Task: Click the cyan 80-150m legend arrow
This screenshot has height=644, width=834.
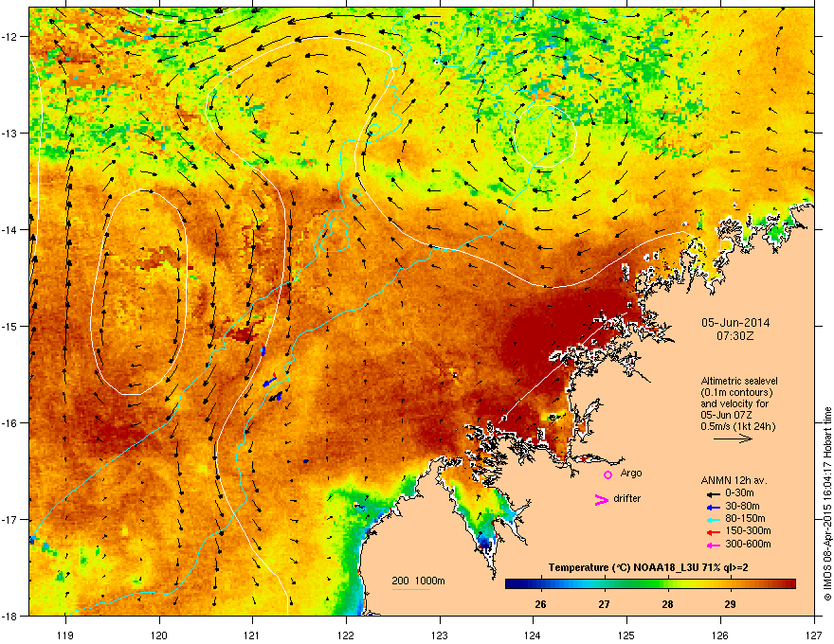Action: point(713,519)
